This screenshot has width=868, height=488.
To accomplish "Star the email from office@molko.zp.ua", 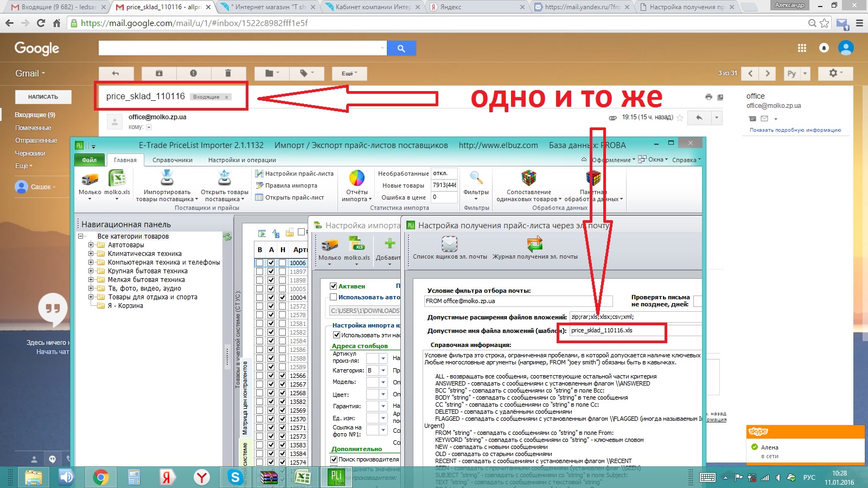I will [x=680, y=118].
